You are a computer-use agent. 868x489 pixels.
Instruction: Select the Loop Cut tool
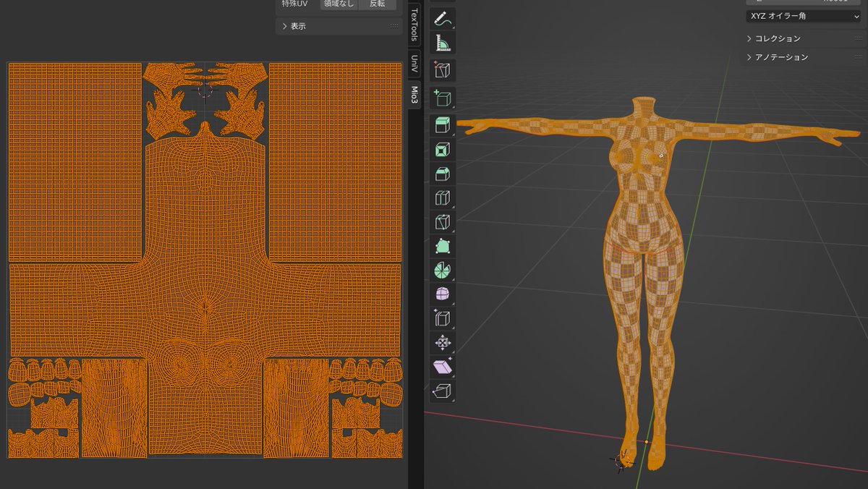[443, 198]
